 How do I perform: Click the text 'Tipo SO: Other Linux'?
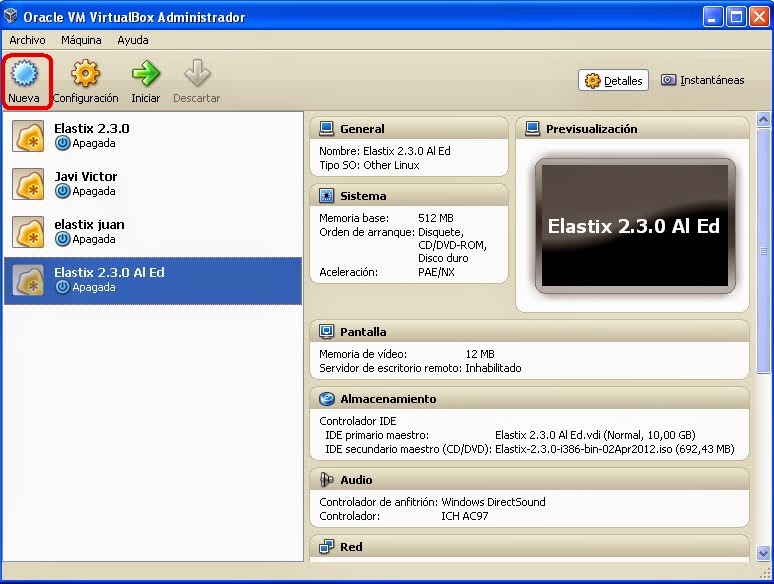(369, 165)
